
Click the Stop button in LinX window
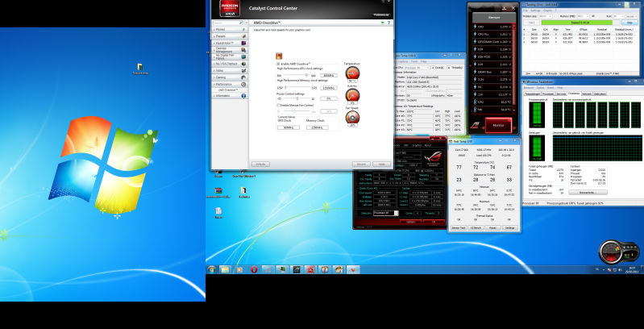click(x=629, y=23)
